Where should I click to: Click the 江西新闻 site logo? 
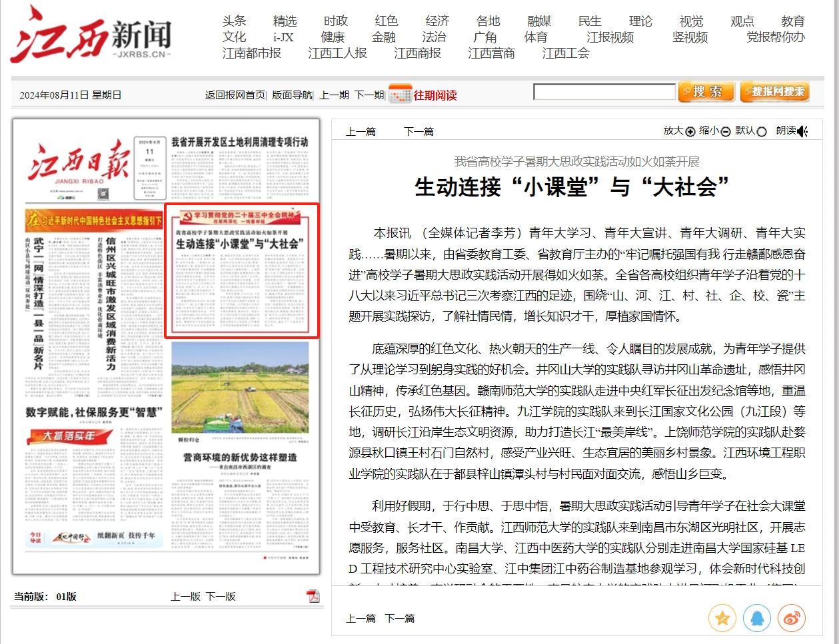point(91,35)
